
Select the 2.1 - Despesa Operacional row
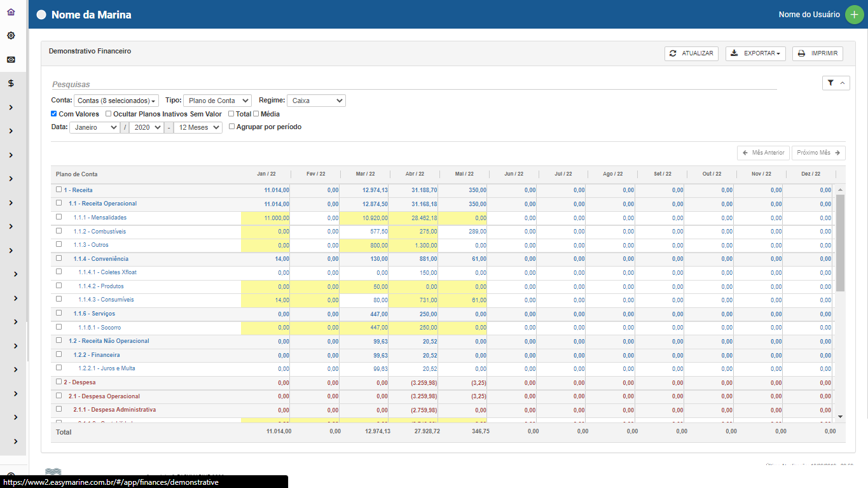point(103,396)
